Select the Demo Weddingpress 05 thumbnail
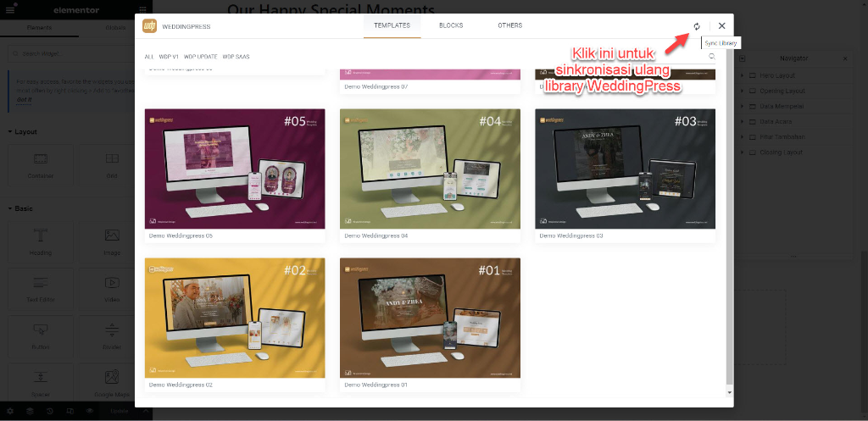The image size is (868, 421). (x=235, y=169)
